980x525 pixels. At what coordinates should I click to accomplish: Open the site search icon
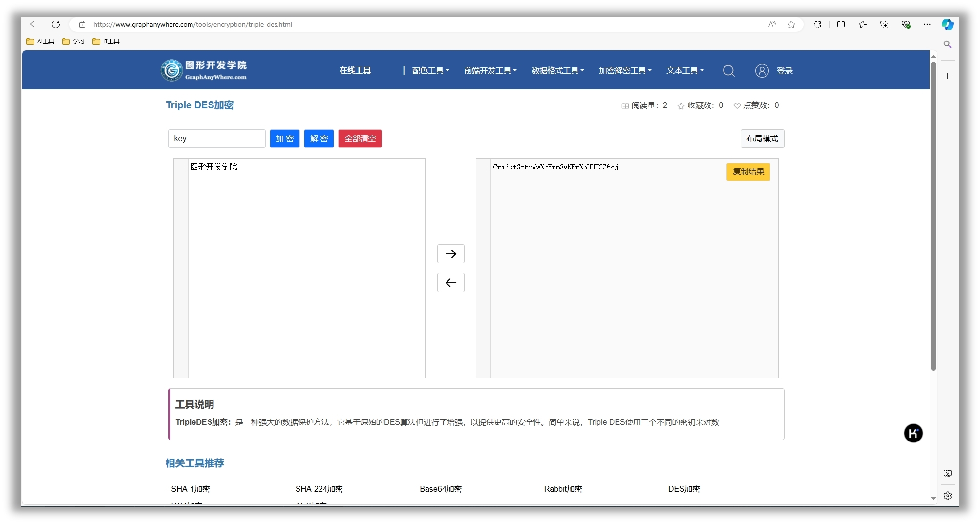(728, 70)
